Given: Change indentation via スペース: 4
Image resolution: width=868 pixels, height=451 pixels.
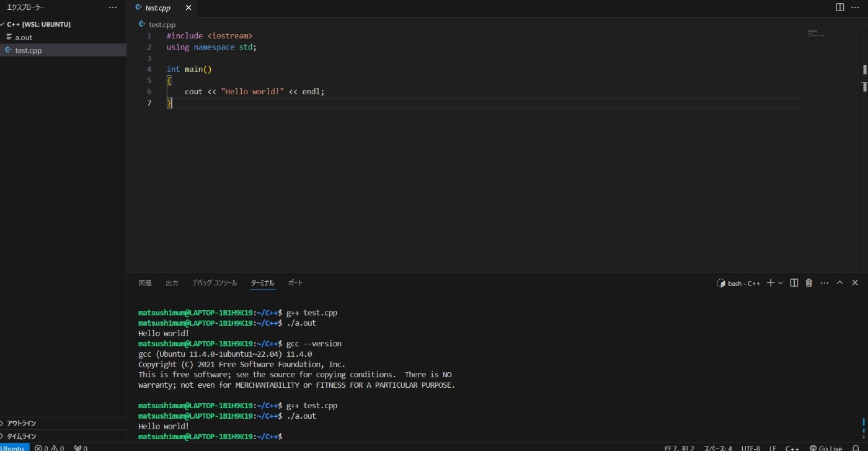Looking at the screenshot, I should pos(717,447).
